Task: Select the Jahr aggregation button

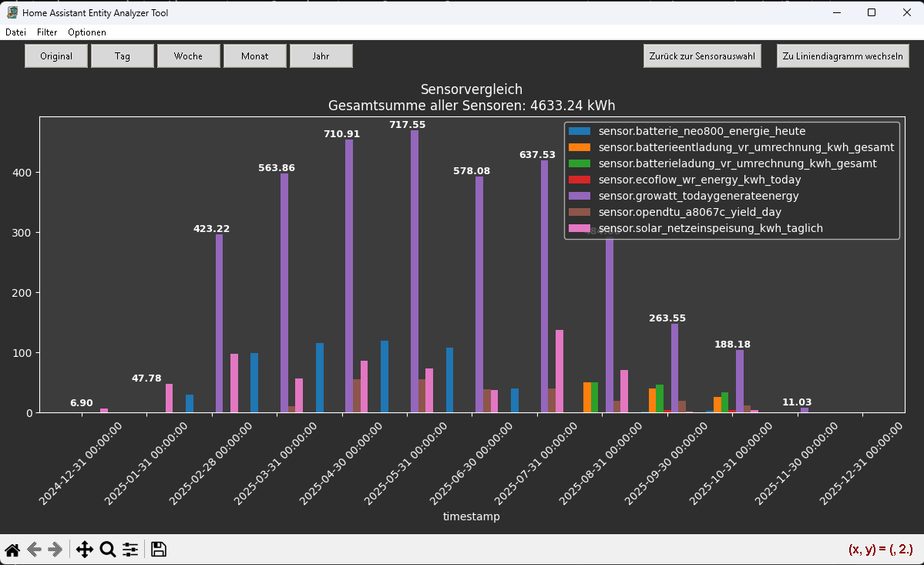Action: pyautogui.click(x=321, y=56)
